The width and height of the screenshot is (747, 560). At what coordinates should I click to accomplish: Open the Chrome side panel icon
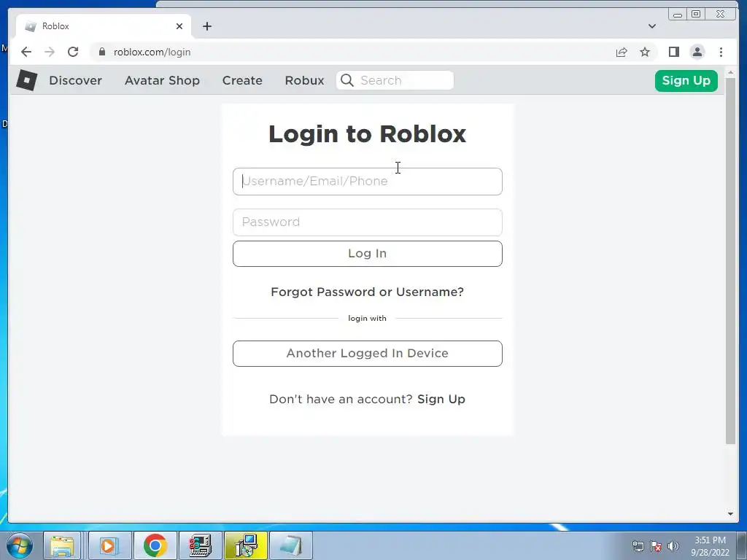[x=673, y=52]
